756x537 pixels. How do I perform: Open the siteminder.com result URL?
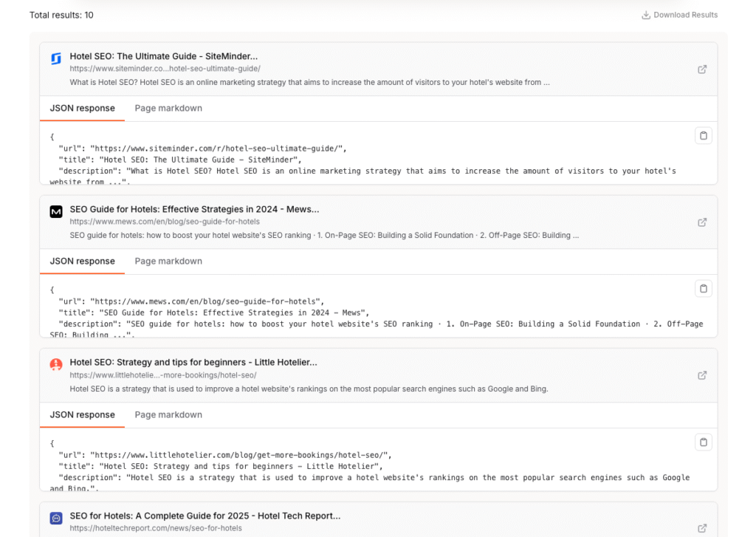[x=165, y=69]
